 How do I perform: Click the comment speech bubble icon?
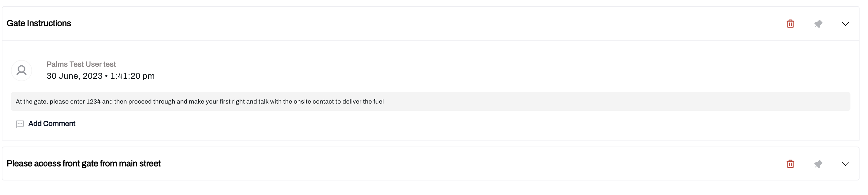[x=20, y=124]
